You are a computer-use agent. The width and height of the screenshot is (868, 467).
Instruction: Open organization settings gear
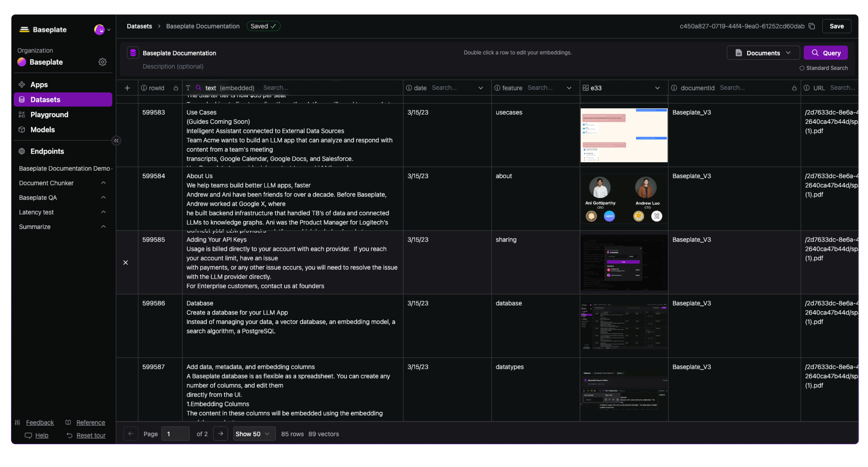tap(102, 62)
